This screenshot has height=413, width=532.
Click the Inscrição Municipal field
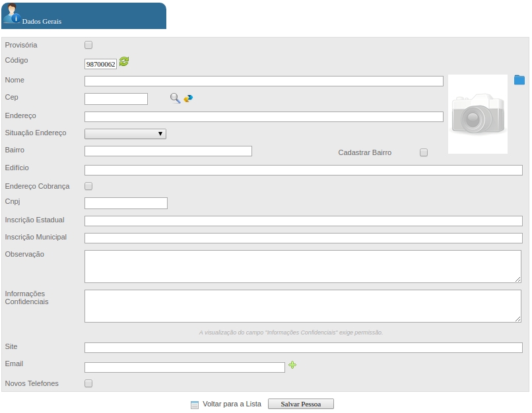tap(304, 238)
